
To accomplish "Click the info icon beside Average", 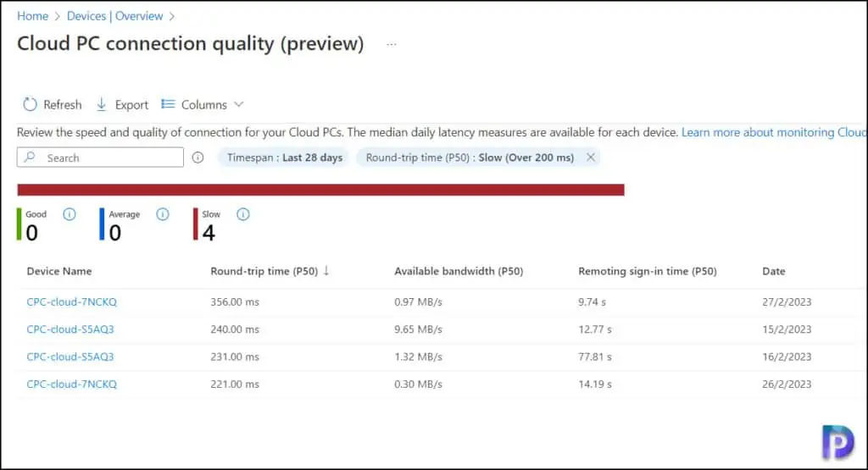I will coord(162,214).
